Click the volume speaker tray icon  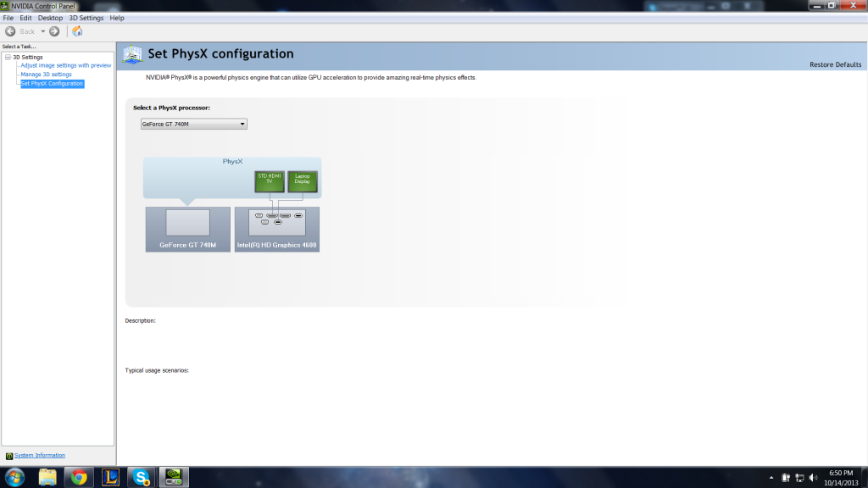(813, 478)
